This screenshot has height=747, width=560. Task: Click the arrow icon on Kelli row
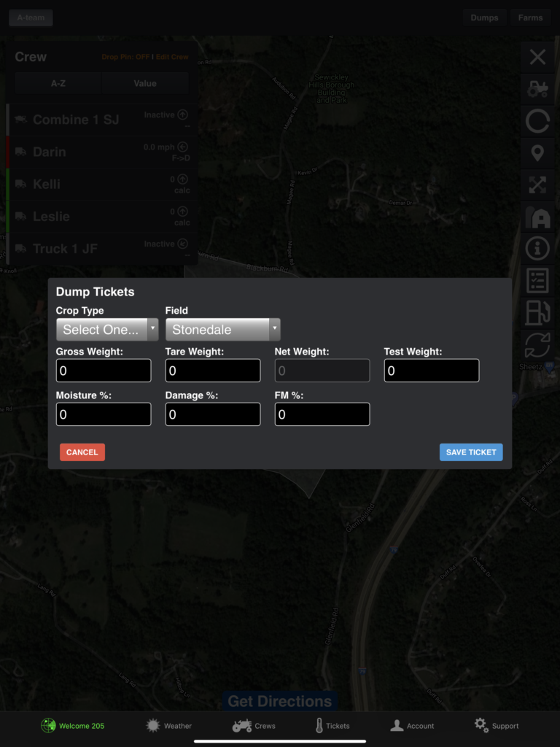point(182,179)
